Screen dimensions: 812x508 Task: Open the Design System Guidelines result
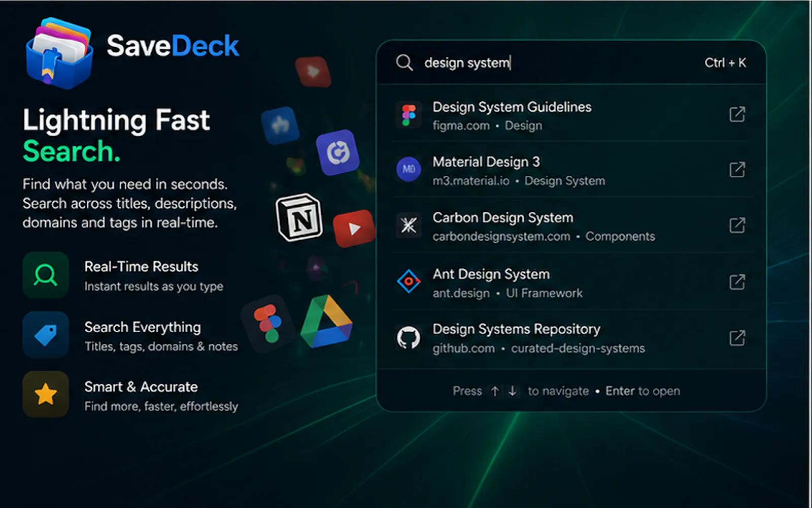(x=571, y=115)
